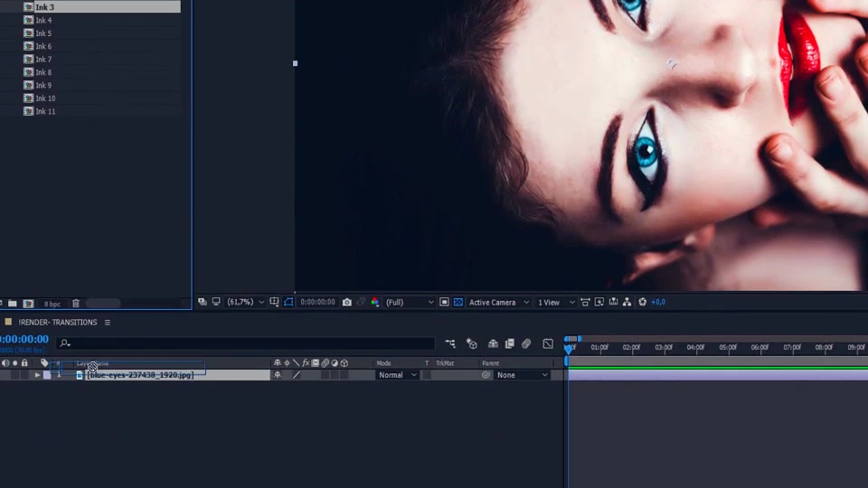
Task: Click the Comp Flowchart icon
Action: (x=627, y=302)
